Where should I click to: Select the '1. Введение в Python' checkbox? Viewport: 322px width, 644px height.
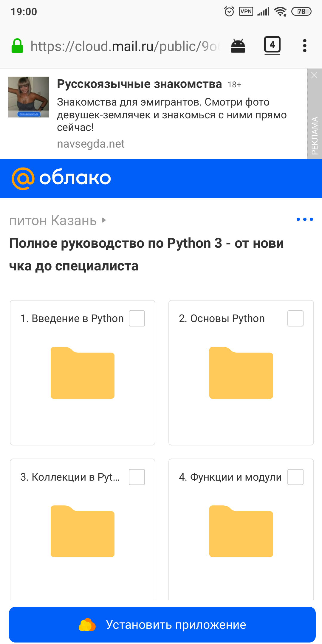137,318
